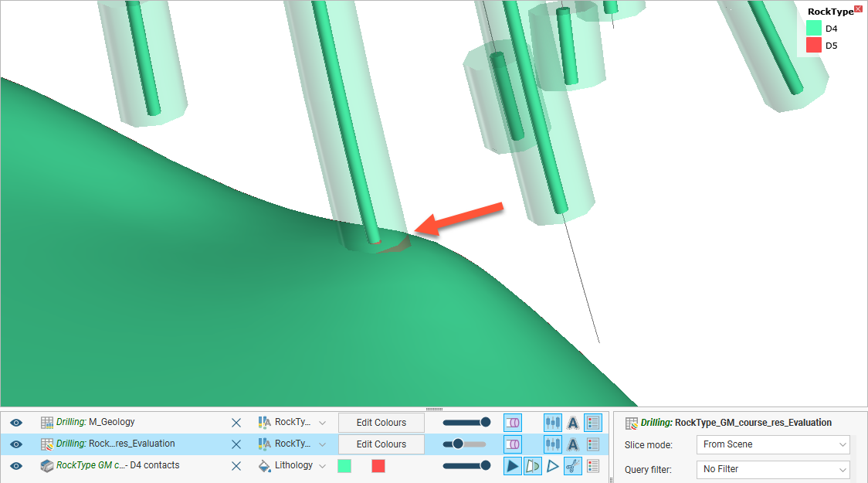Click Edit Colours for Rock...res_Evaluation row
This screenshot has width=868, height=483.
381,444
